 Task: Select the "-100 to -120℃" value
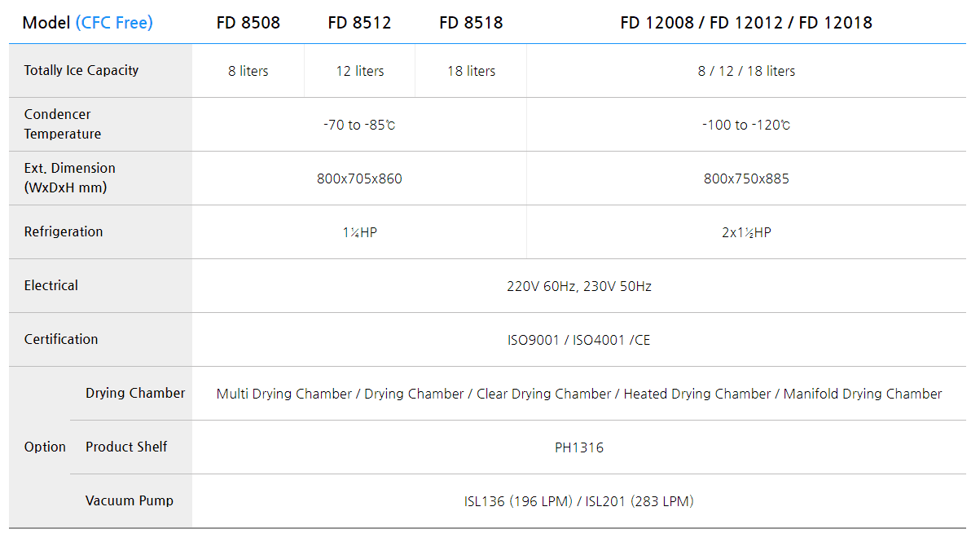click(746, 125)
